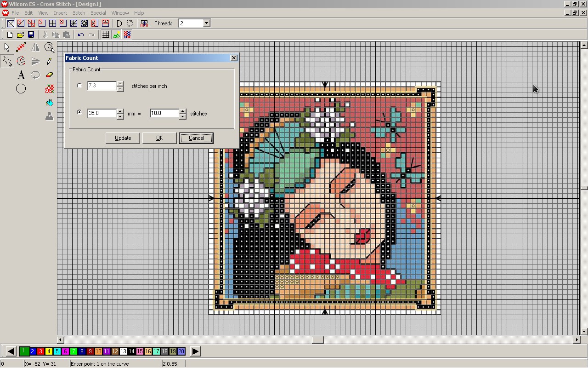Pick red color swatch number 3
Image resolution: width=588 pixels, height=368 pixels.
click(x=40, y=351)
